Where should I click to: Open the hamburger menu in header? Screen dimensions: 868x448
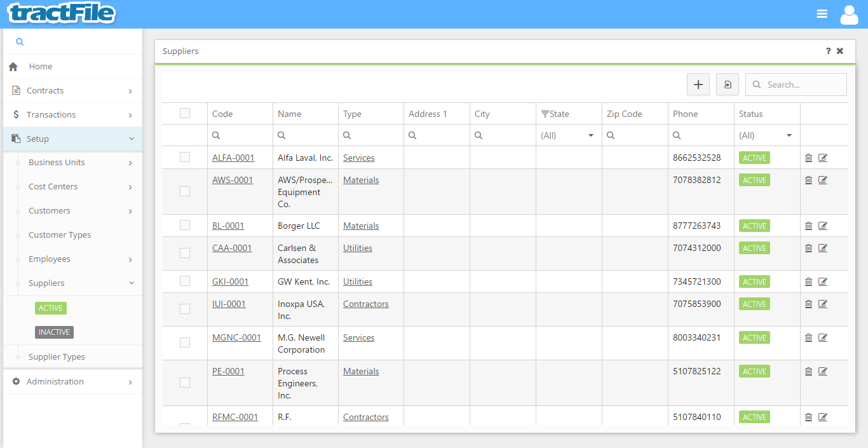[x=822, y=13]
